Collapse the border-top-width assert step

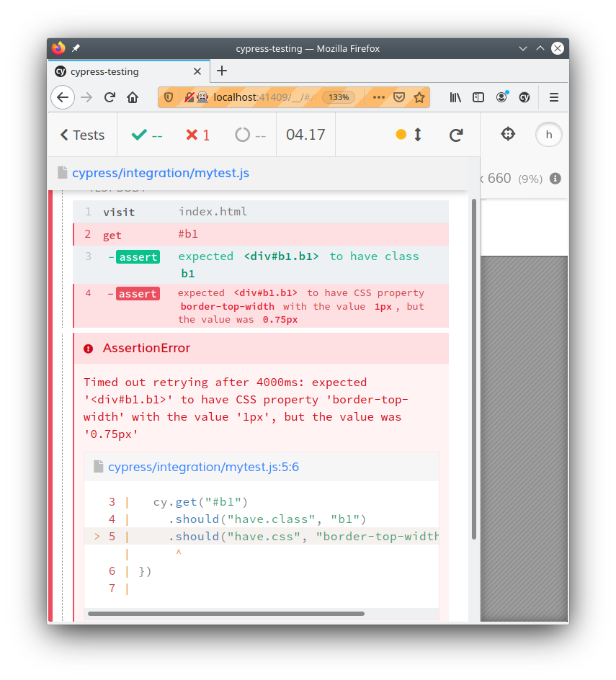coord(109,293)
